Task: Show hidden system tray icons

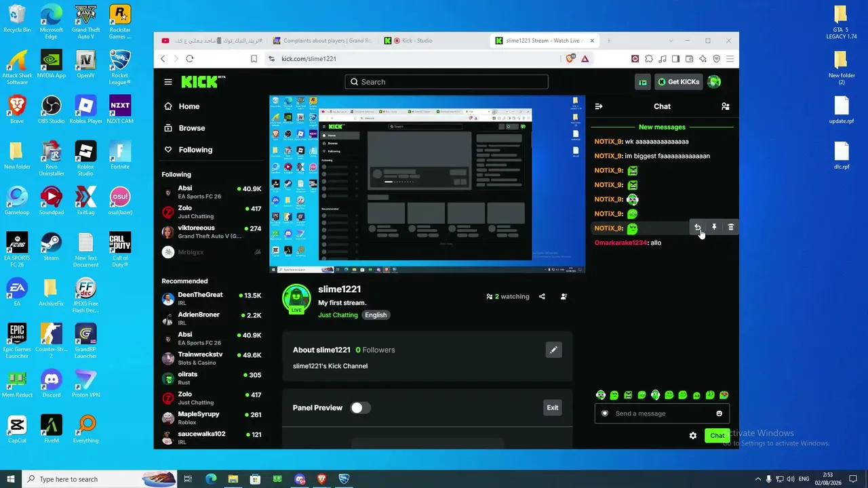Action: pyautogui.click(x=757, y=479)
